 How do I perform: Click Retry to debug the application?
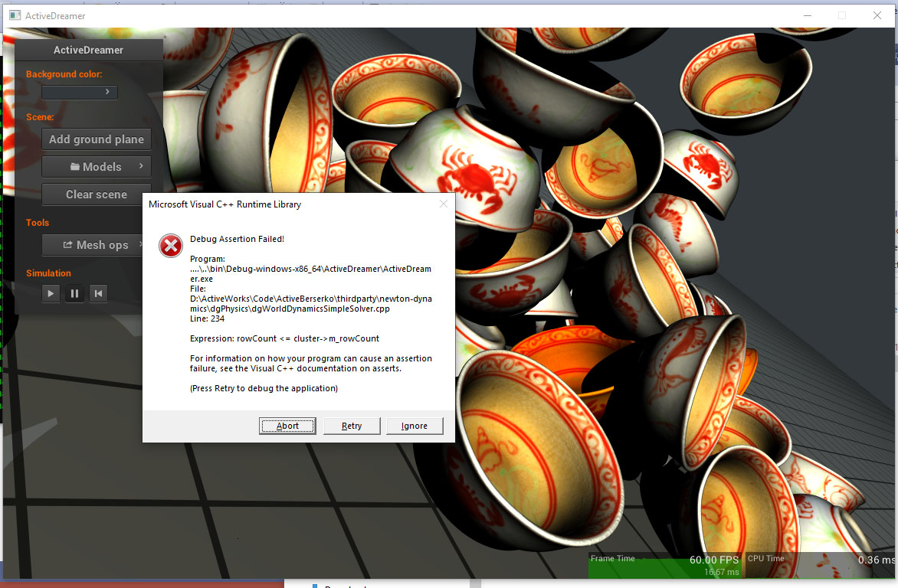click(352, 426)
